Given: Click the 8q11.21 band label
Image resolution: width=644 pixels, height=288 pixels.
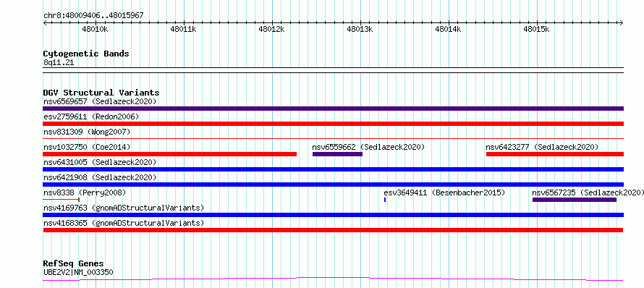Looking at the screenshot, I should [x=59, y=62].
